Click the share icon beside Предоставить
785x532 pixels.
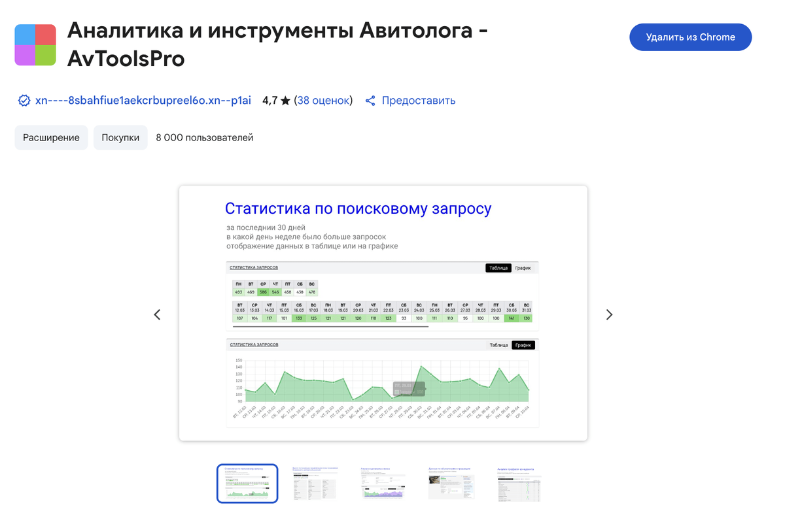370,101
